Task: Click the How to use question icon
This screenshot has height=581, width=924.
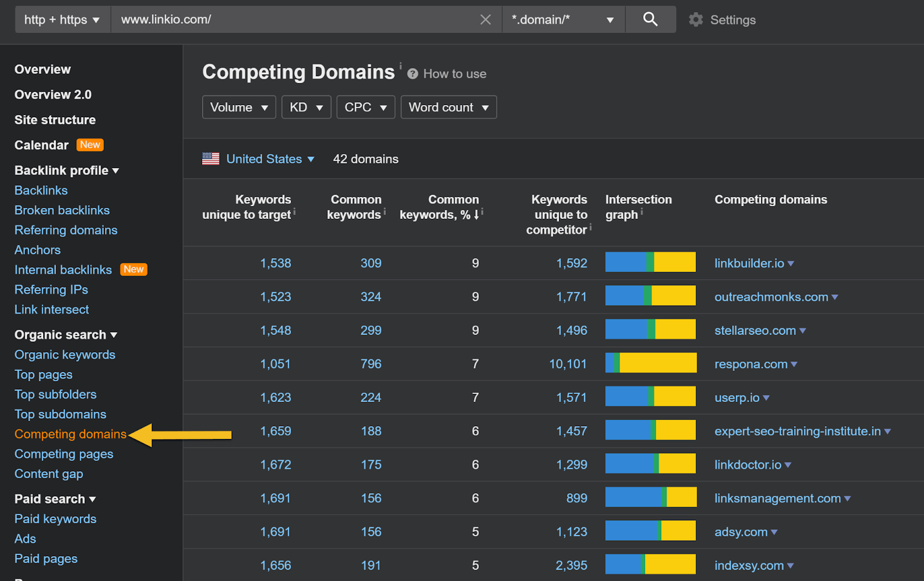Action: [412, 74]
